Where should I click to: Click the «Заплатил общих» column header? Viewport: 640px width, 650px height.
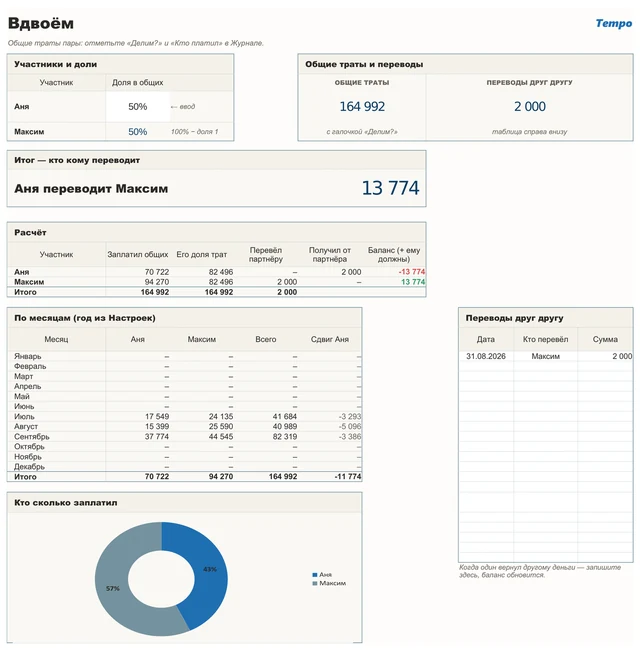coord(138,255)
